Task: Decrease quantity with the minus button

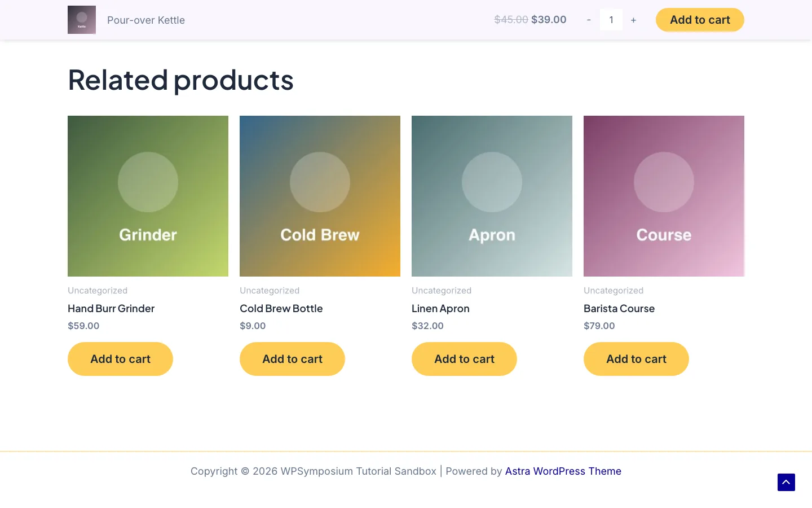Action: 589,20
